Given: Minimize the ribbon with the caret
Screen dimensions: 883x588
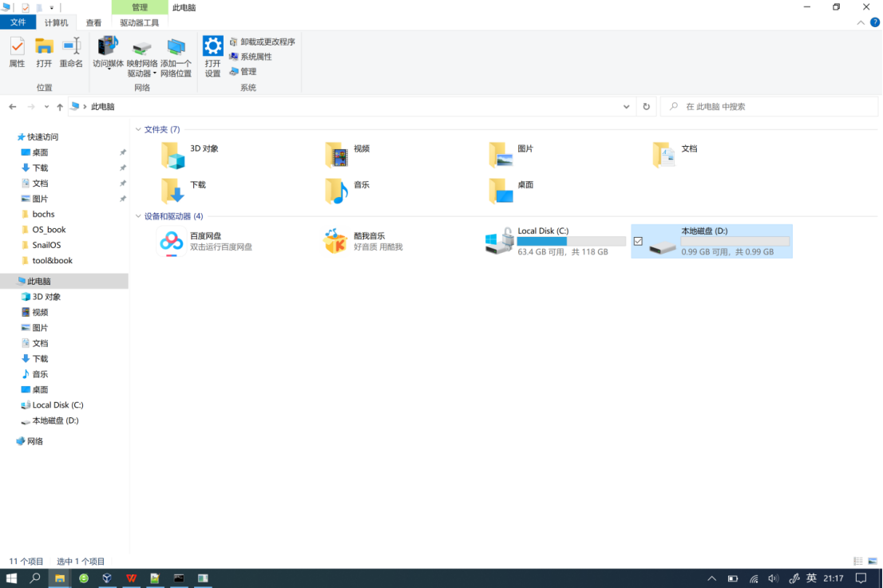Looking at the screenshot, I should point(861,22).
